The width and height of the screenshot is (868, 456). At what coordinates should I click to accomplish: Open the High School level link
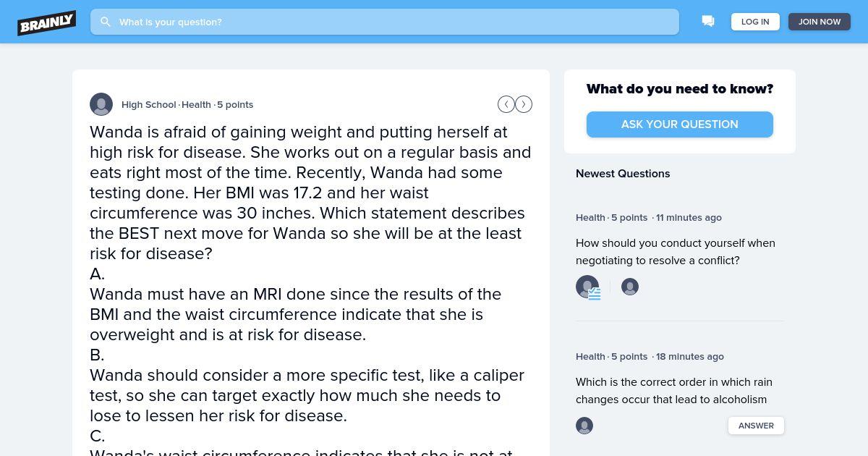point(149,104)
